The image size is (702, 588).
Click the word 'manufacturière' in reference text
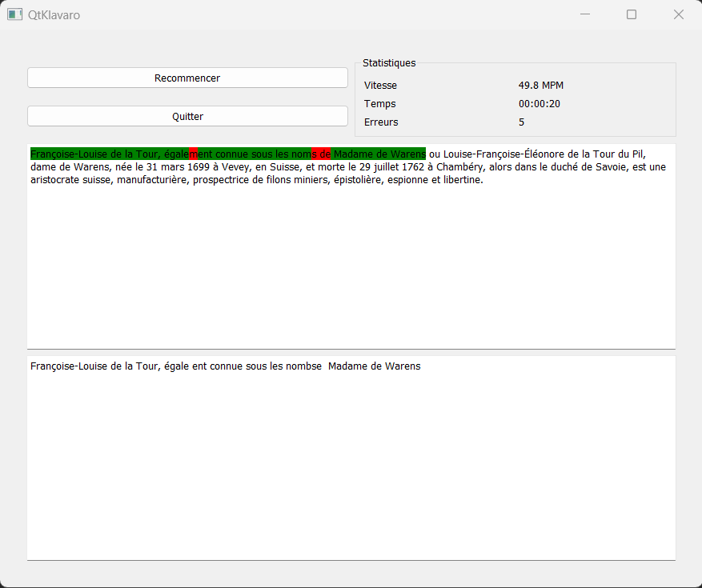[x=153, y=180]
